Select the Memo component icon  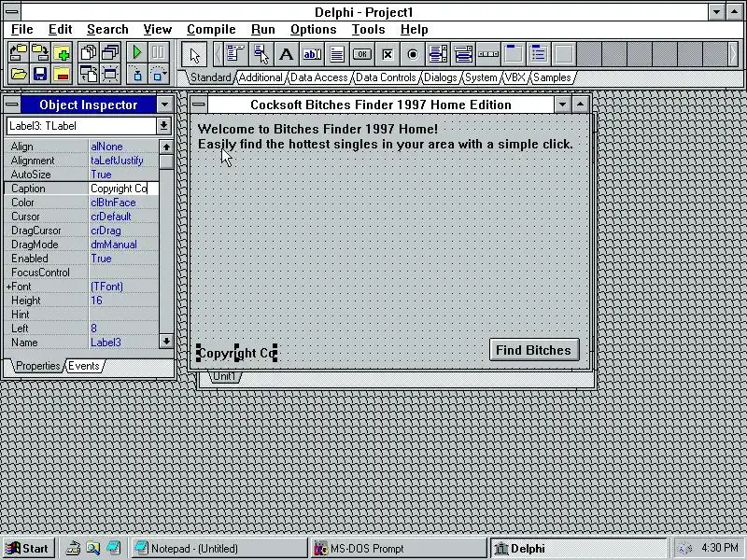pos(337,54)
